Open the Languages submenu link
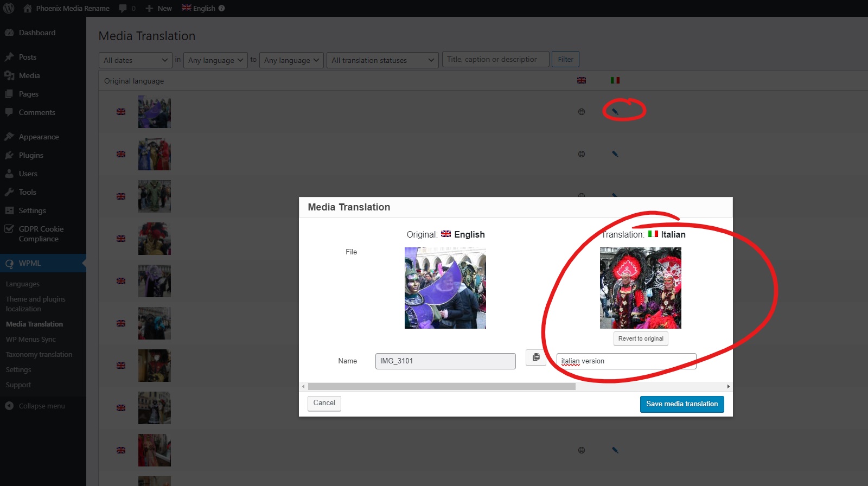868x486 pixels. (x=23, y=284)
